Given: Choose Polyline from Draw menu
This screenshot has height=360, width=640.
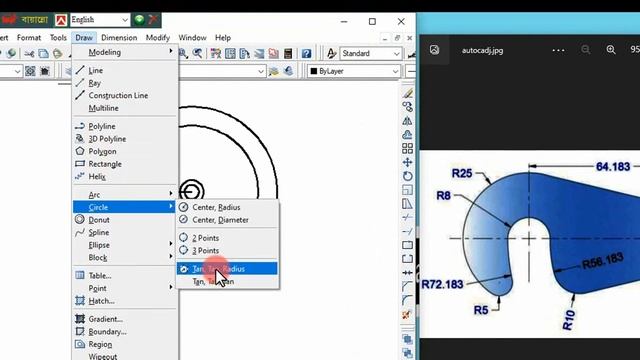Looking at the screenshot, I should (x=125, y=126).
